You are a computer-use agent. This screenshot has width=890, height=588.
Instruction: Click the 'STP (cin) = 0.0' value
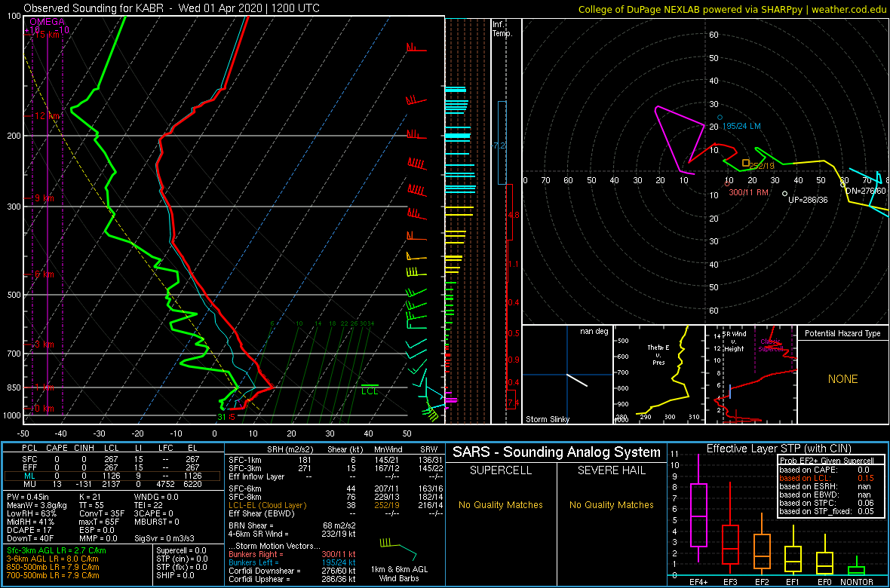pyautogui.click(x=183, y=559)
